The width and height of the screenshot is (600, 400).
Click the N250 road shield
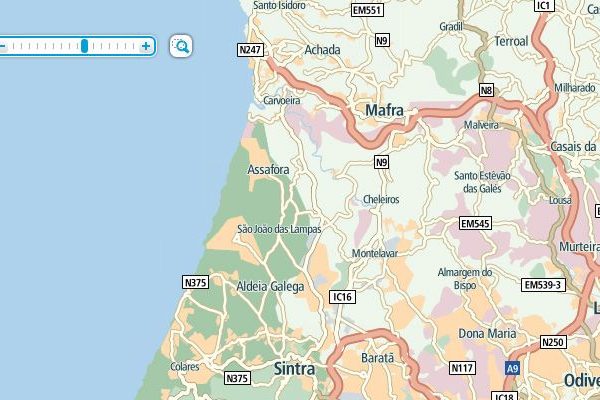point(553,342)
